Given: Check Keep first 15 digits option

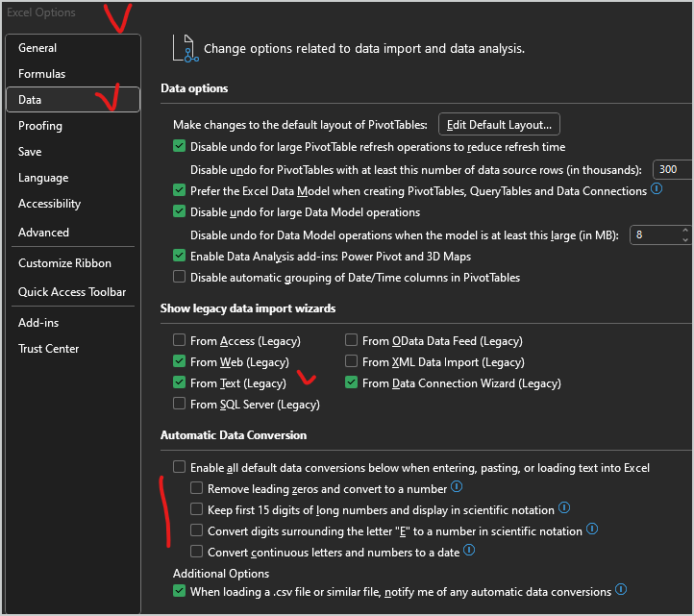Looking at the screenshot, I should pos(196,509).
